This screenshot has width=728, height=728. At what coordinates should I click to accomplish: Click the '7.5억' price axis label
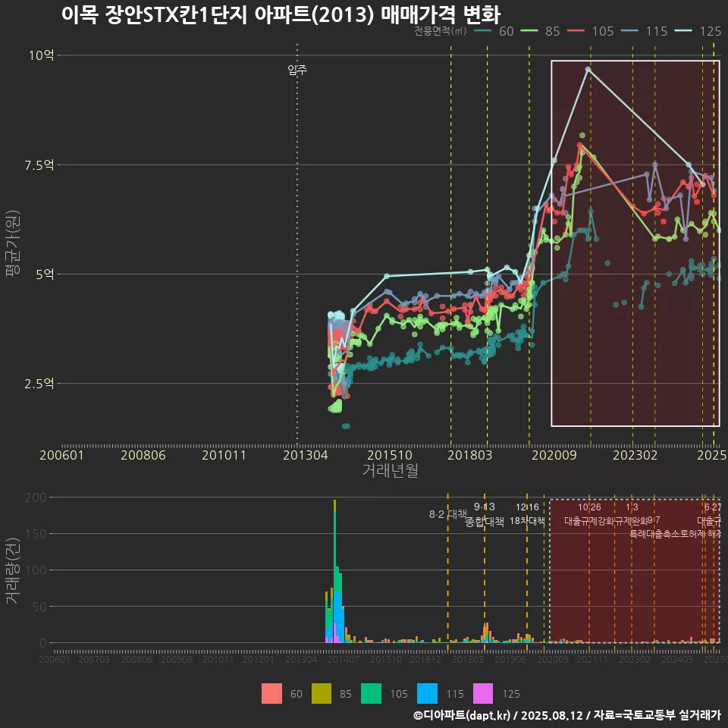coord(39,165)
